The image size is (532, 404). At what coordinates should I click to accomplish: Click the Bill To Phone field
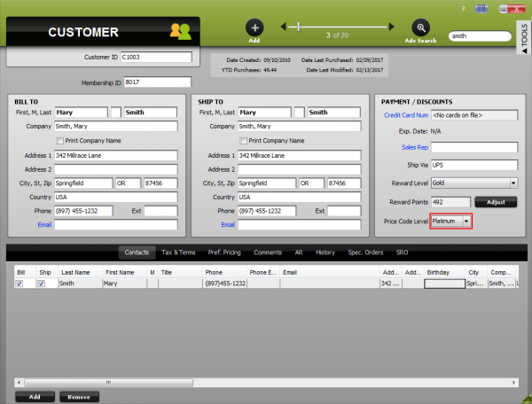tap(83, 211)
